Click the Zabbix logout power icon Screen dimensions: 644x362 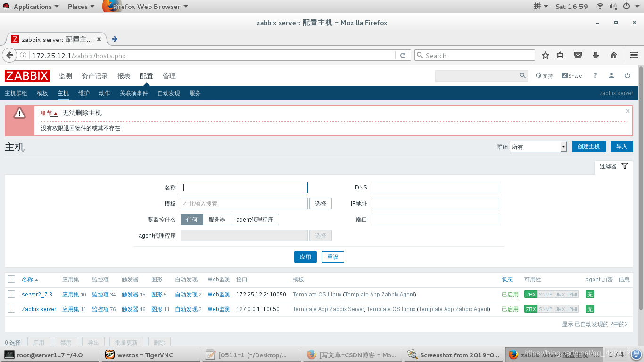[627, 75]
